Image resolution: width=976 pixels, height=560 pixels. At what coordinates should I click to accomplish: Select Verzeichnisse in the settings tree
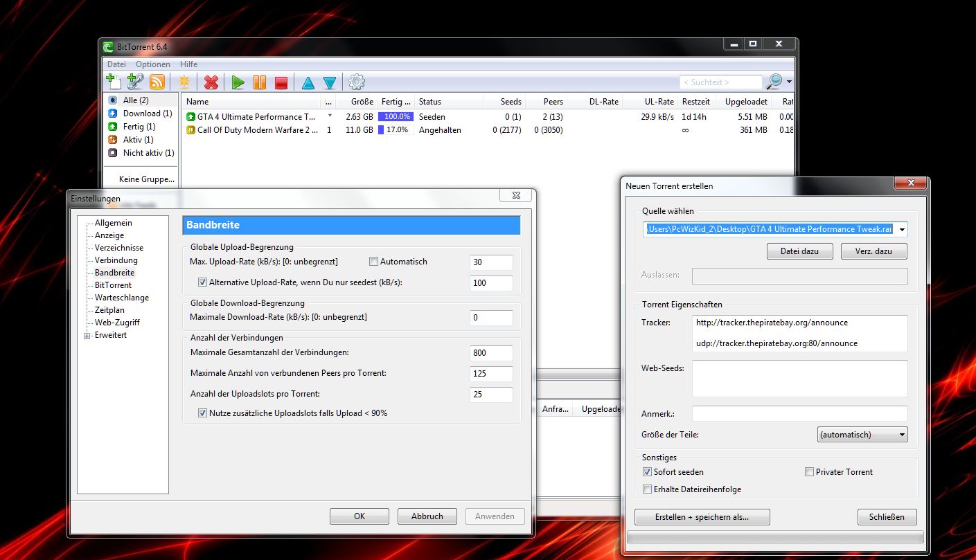pos(119,248)
